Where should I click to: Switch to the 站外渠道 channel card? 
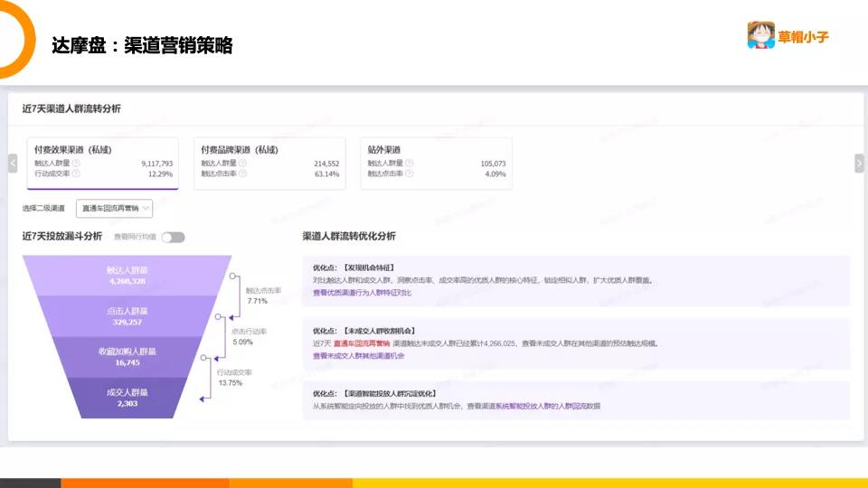(436, 163)
